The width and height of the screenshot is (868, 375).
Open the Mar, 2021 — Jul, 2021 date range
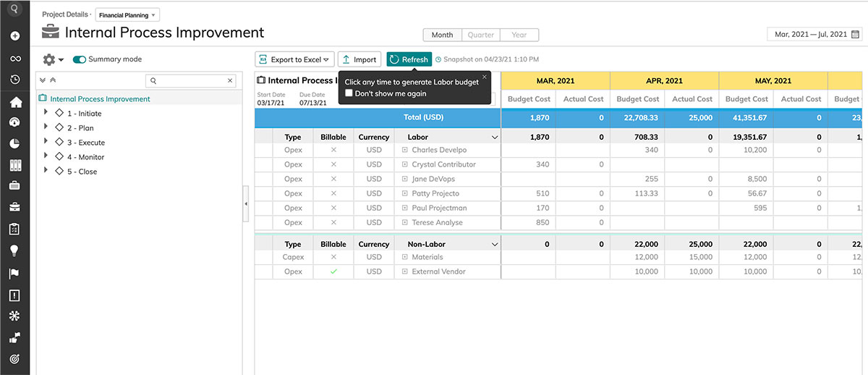click(814, 34)
